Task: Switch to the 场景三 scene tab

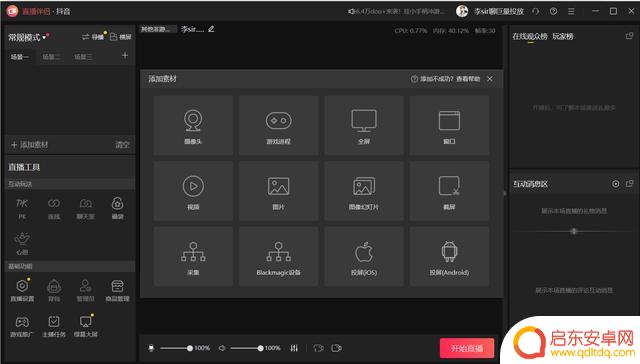Action: click(x=83, y=57)
